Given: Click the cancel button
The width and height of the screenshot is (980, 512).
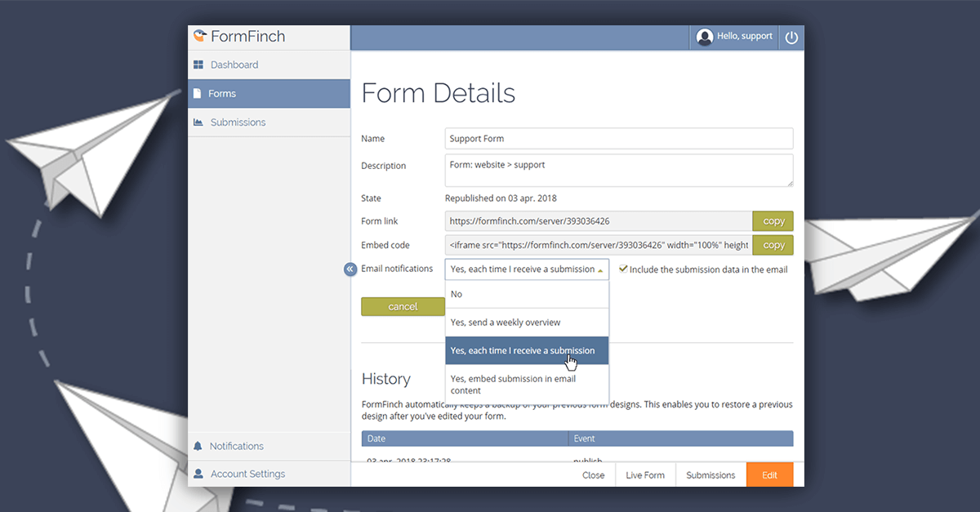Looking at the screenshot, I should click(403, 306).
